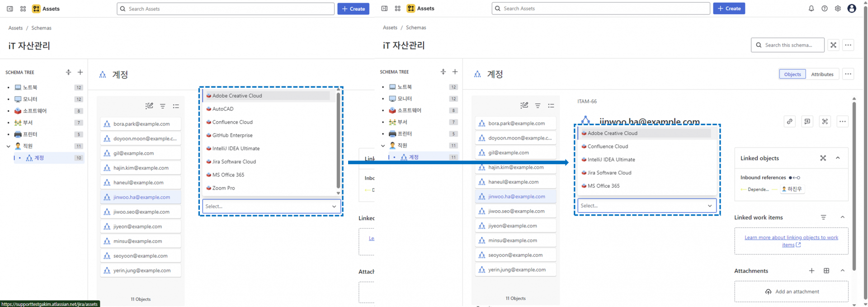
Task: Open graph view icon in Linked objects
Action: [x=823, y=158]
